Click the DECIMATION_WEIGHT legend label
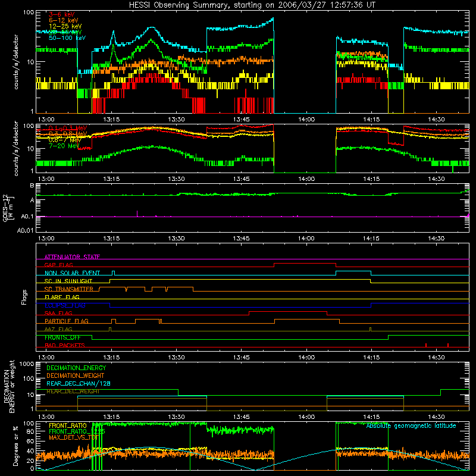 pos(76,375)
